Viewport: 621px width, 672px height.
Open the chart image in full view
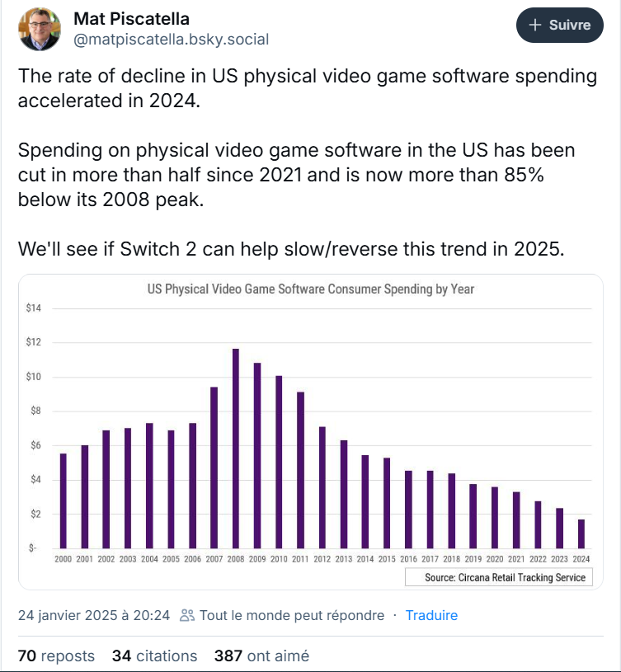point(310,431)
